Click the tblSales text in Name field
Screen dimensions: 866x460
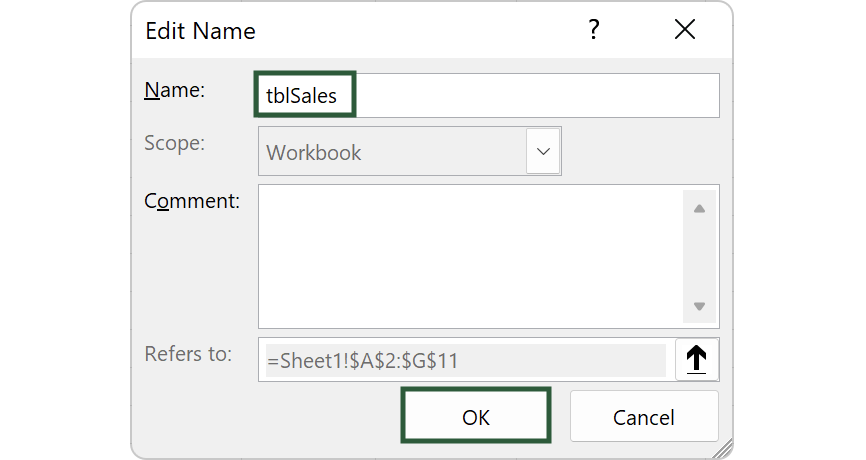(302, 96)
